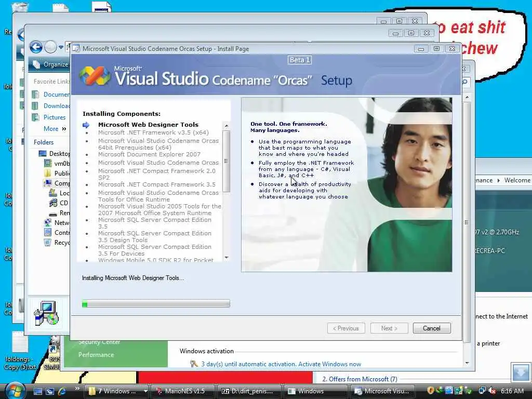Viewport: 532px width, 399px height.
Task: Expand More favorite links chevron
Action: pyautogui.click(x=64, y=129)
